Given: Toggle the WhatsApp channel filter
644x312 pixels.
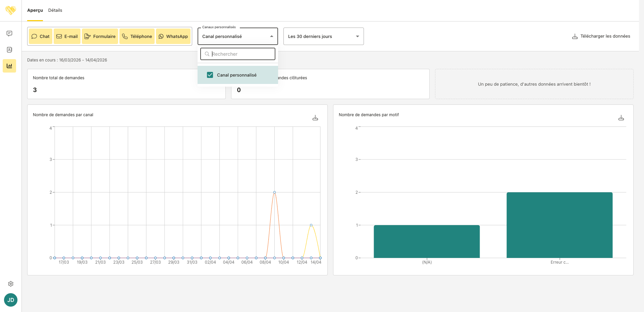Looking at the screenshot, I should coord(173,36).
